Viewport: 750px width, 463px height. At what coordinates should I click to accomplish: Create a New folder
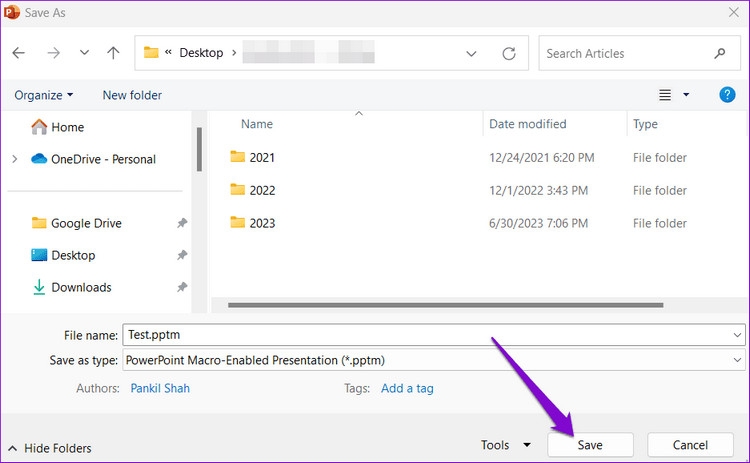click(x=132, y=95)
